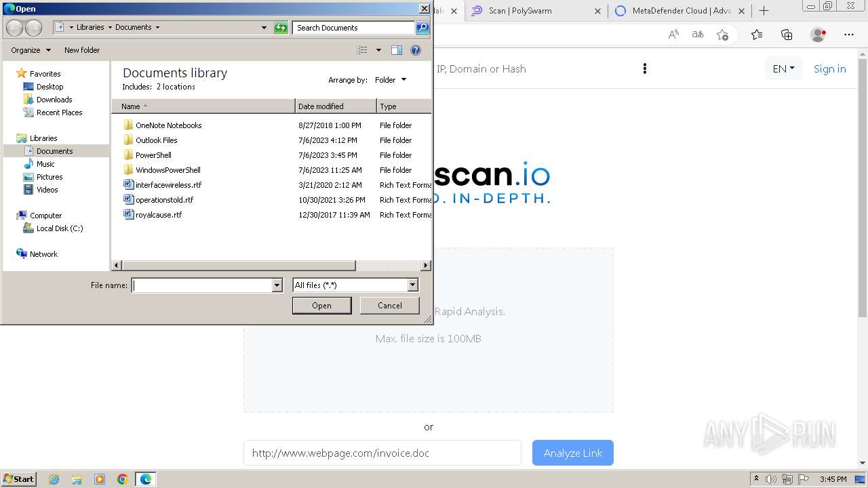Click the Edge translate icon
868x488 pixels.
tap(698, 35)
